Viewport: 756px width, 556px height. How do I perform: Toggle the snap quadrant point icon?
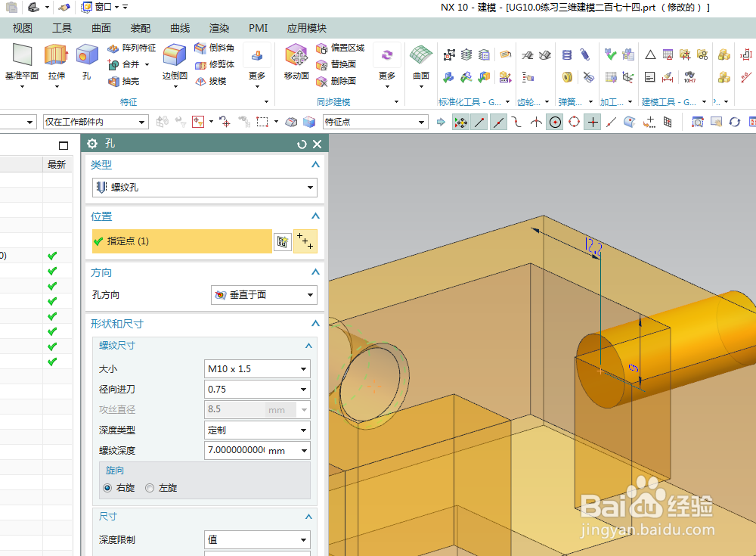(x=575, y=122)
